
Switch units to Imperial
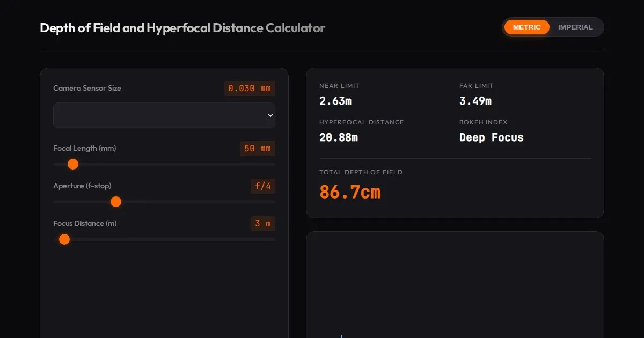(x=575, y=27)
